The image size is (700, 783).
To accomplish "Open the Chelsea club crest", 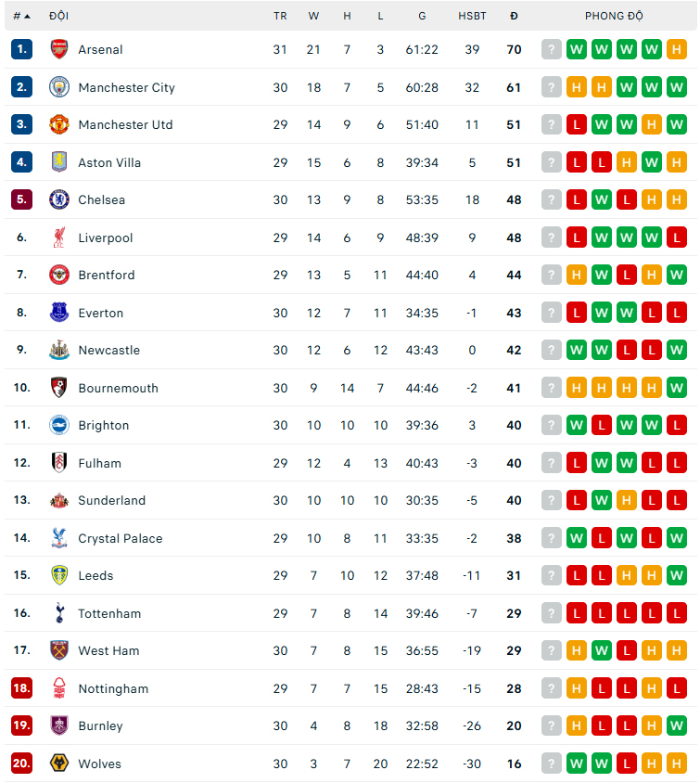I will tap(57, 199).
